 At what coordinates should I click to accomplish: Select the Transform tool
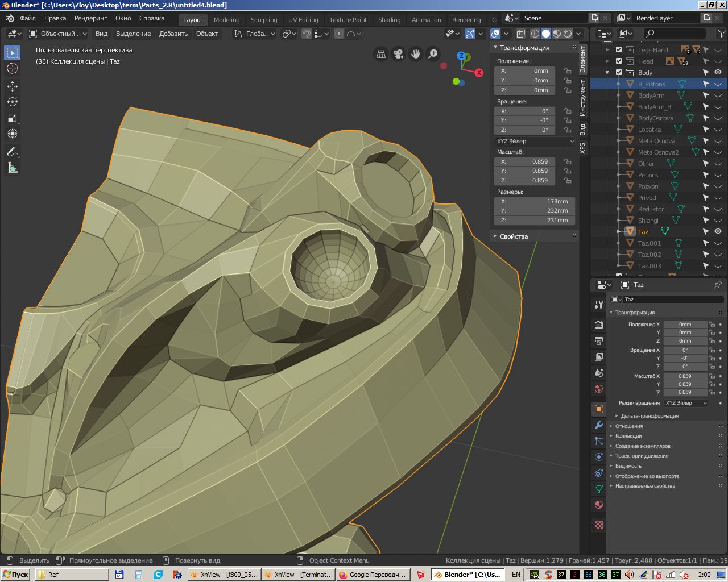click(x=13, y=134)
